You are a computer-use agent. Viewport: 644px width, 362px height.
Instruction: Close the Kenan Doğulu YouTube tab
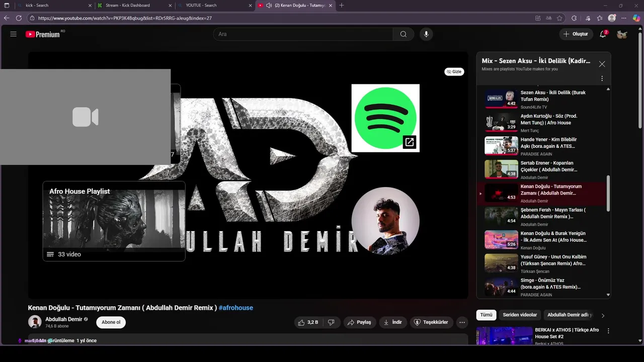tap(331, 6)
